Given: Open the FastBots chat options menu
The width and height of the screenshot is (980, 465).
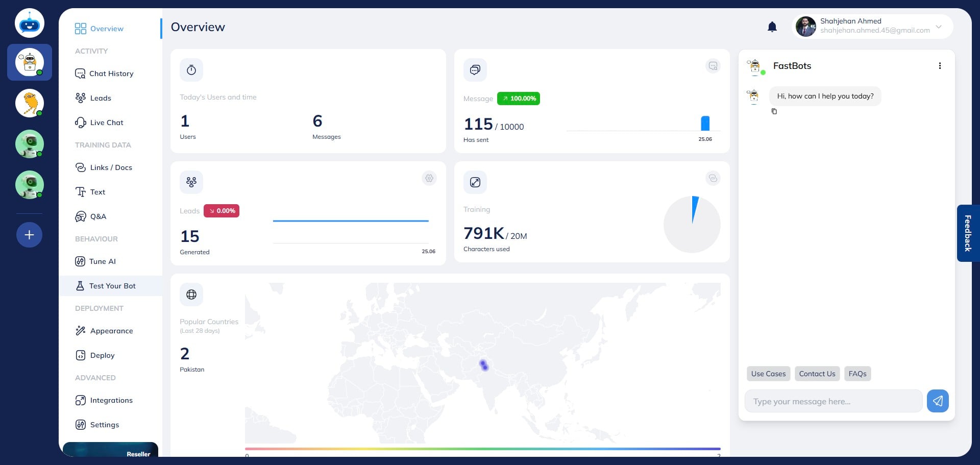Looking at the screenshot, I should [939, 66].
